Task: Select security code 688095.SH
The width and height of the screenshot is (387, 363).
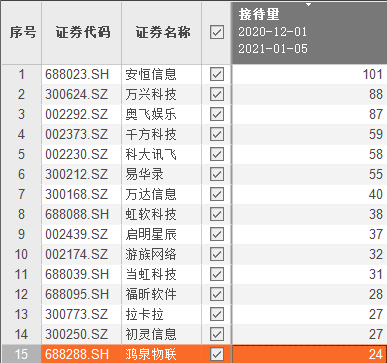Action: point(77,294)
